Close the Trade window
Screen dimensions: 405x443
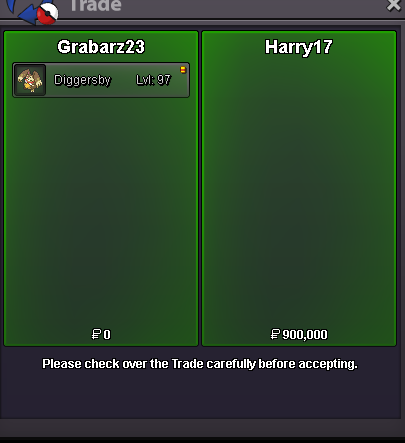[394, 5]
